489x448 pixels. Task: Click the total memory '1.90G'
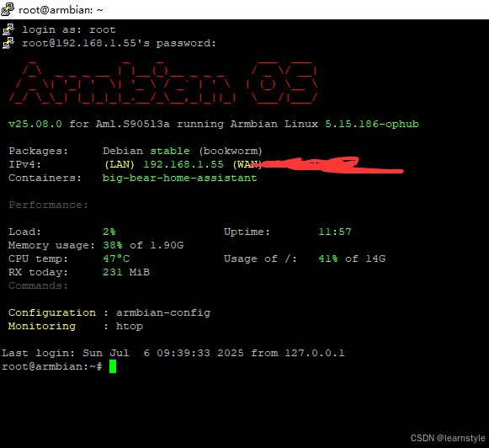[x=167, y=245]
